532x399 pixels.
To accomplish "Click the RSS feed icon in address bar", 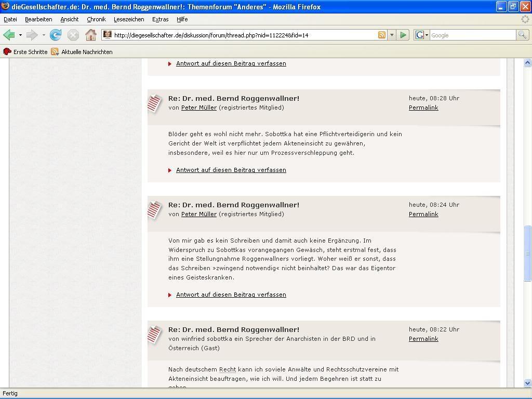I will pyautogui.click(x=382, y=35).
